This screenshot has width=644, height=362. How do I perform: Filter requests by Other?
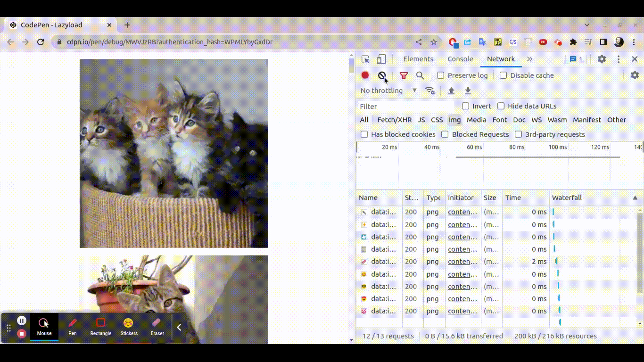[x=617, y=120]
